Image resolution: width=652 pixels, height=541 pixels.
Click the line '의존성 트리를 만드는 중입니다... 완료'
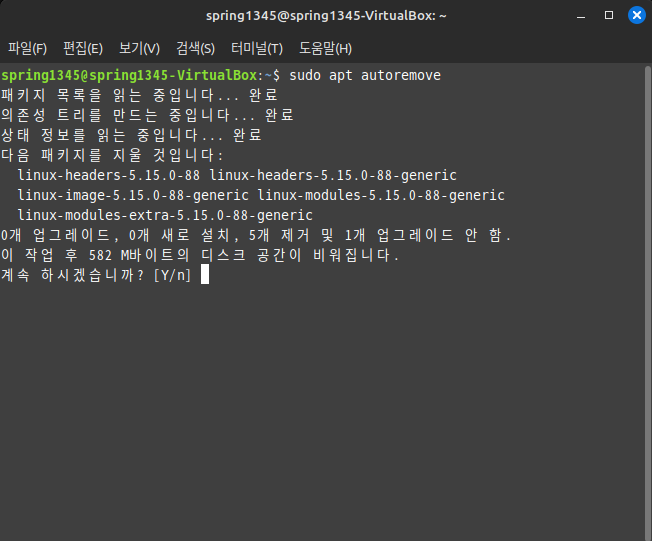147,115
